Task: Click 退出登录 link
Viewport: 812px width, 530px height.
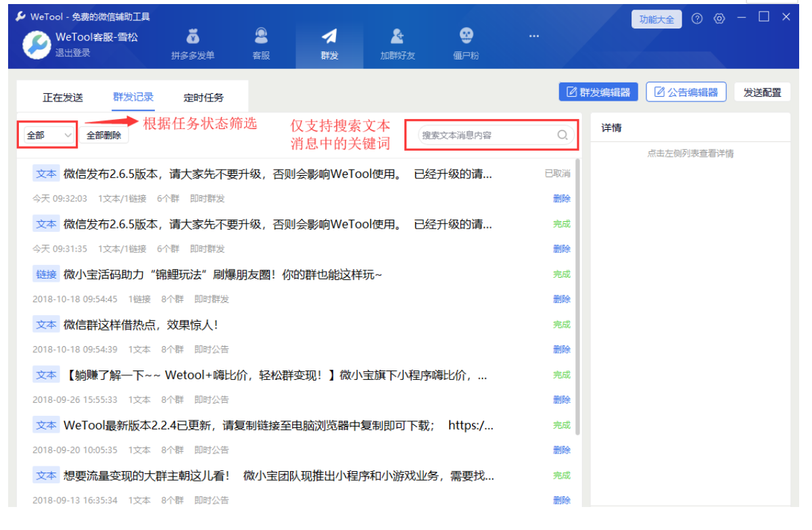Action: 73,53
